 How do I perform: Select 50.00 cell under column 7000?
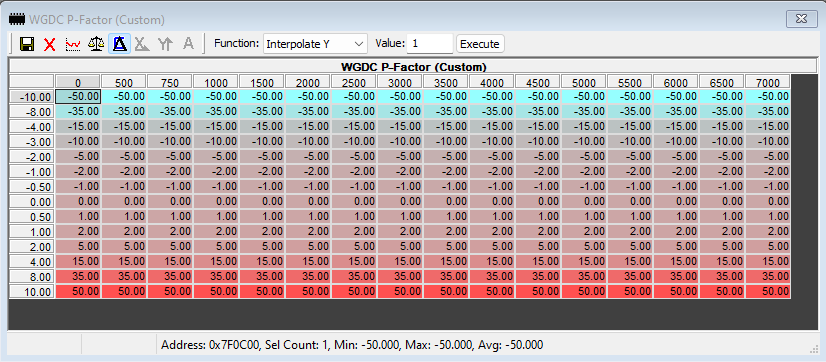click(768, 291)
